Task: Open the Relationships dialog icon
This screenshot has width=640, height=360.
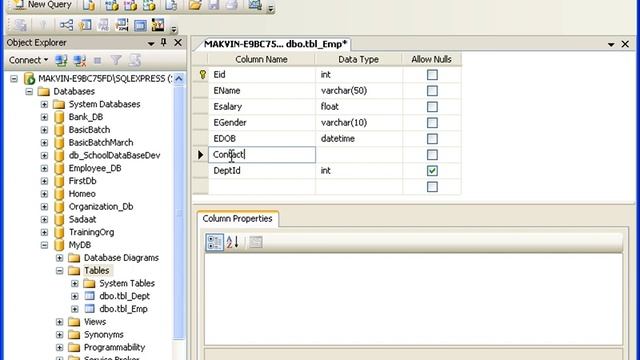Action: [x=66, y=25]
